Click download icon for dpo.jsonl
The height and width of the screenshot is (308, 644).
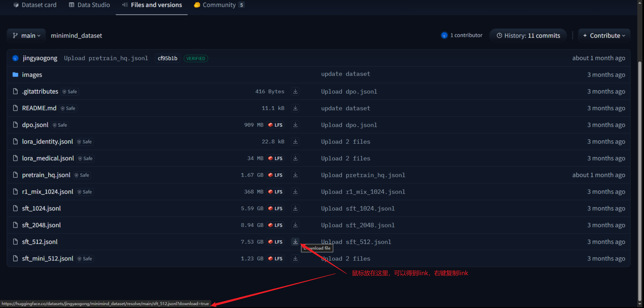pos(295,125)
